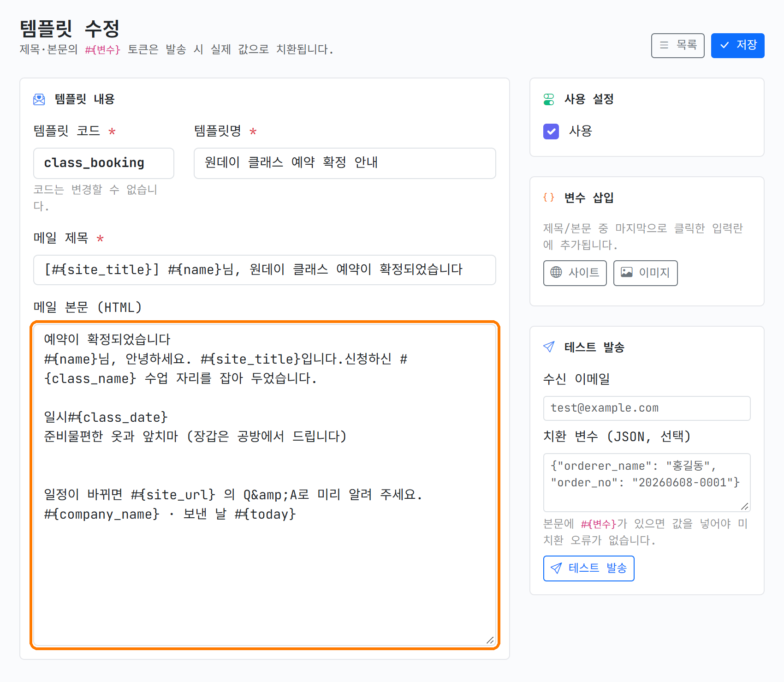Click the resize handle of 메일 본문 textarea

click(x=490, y=640)
